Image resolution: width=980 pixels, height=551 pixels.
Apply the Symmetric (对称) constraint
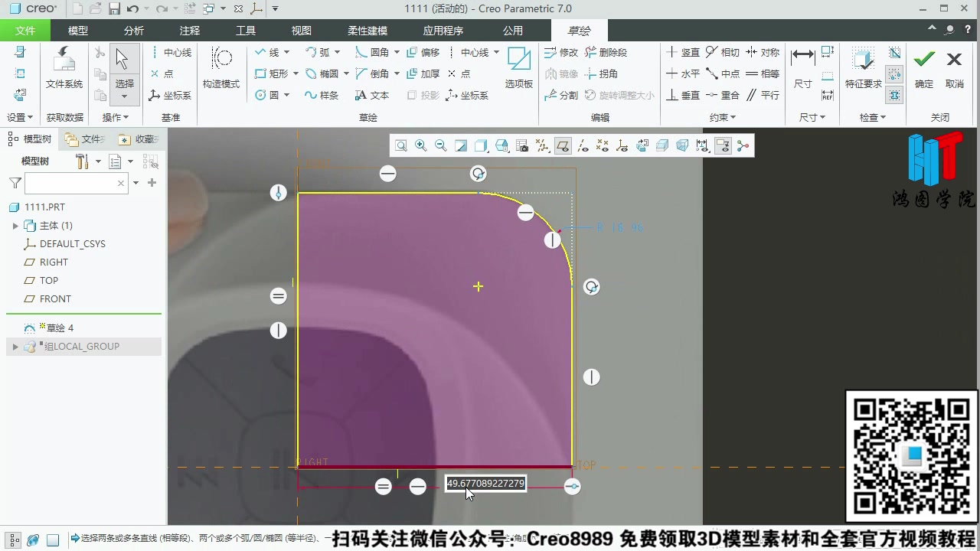click(763, 53)
